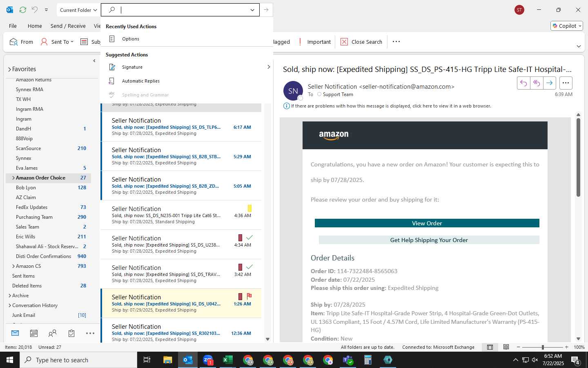Open the ScanSource folder
This screenshot has height=368, width=588.
tap(28, 148)
